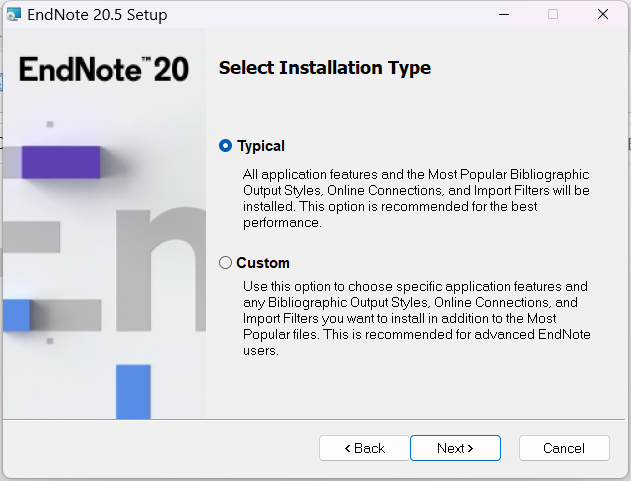Image resolution: width=631 pixels, height=481 pixels.
Task: Click the purple square graphic in the banner
Action: click(x=61, y=162)
